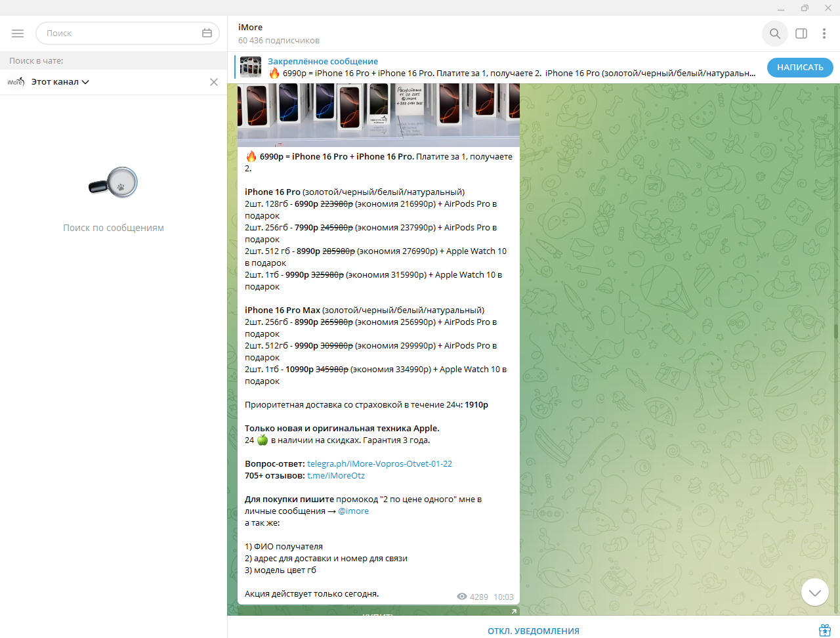Click the fire emoji in pinned bar
This screenshot has width=840, height=638.
(274, 73)
